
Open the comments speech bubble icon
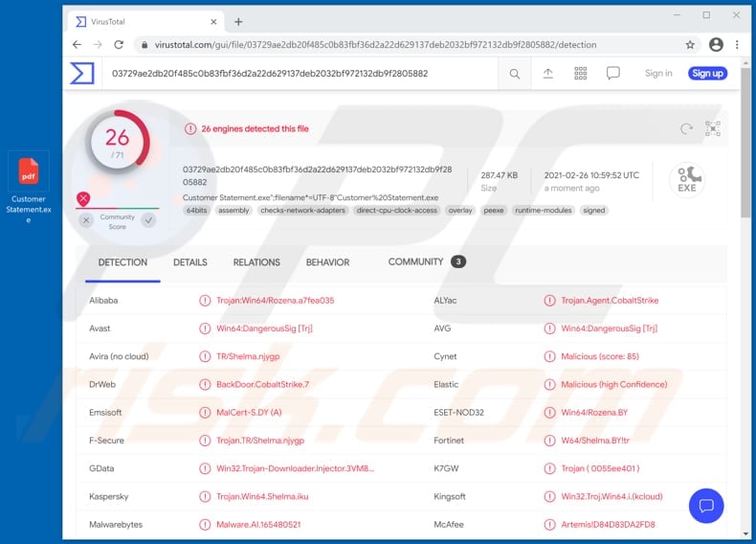click(613, 74)
